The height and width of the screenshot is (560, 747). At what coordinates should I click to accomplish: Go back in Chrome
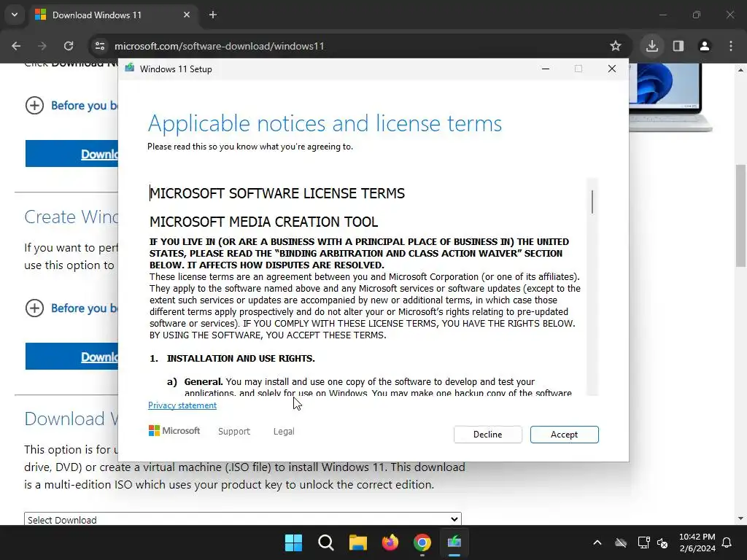pyautogui.click(x=16, y=46)
